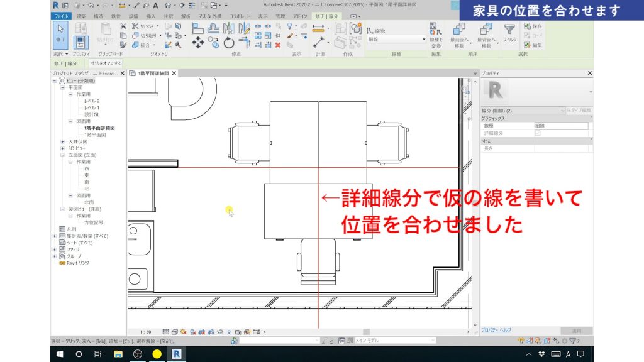Viewport: 644px width, 362px height.
Task: Click the Paste (貼り付け) clipboard icon
Action: pos(107,31)
